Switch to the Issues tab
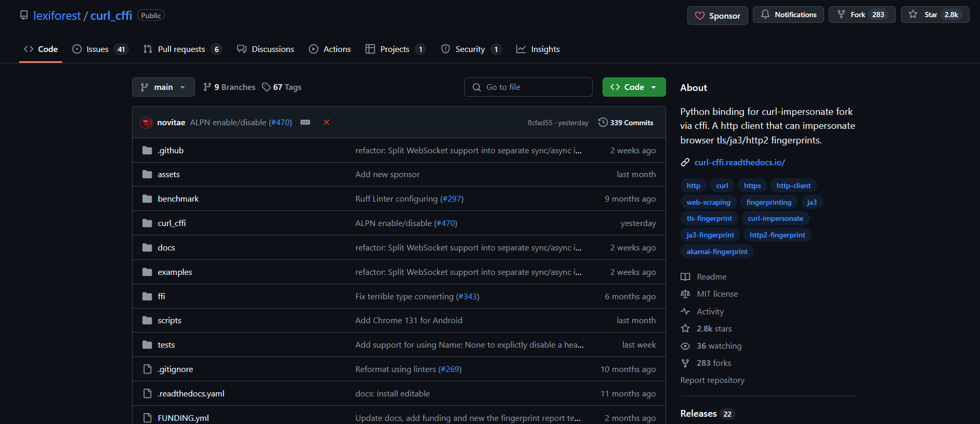The width and height of the screenshot is (980, 424). point(97,49)
